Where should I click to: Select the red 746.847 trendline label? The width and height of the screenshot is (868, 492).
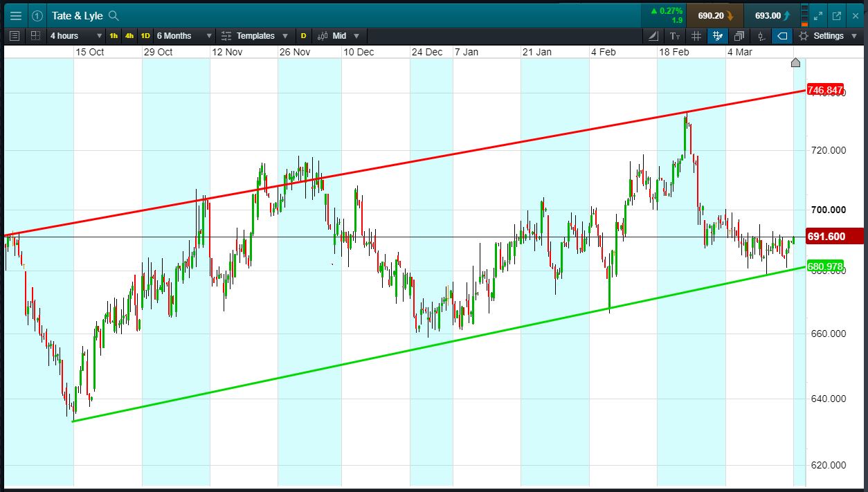click(x=825, y=90)
